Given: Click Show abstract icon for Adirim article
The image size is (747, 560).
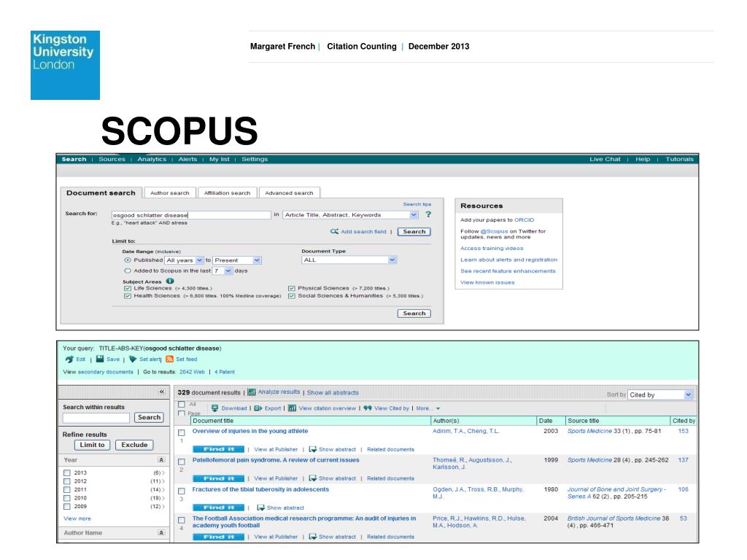Looking at the screenshot, I should pos(313,449).
